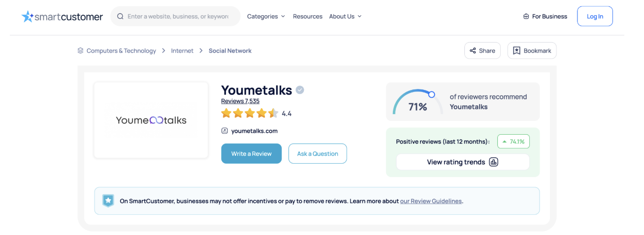This screenshot has width=644, height=235.
Task: Click the Write a Review button
Action: (252, 153)
